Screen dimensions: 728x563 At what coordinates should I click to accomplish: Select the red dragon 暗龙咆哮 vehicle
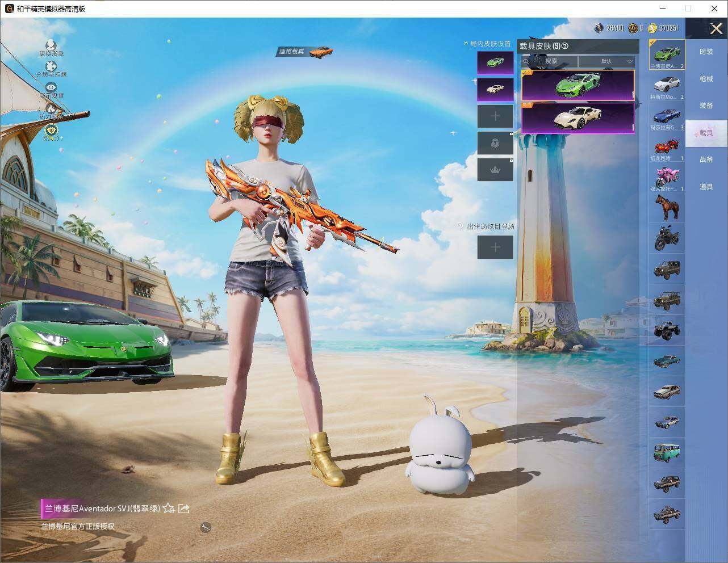(x=667, y=147)
